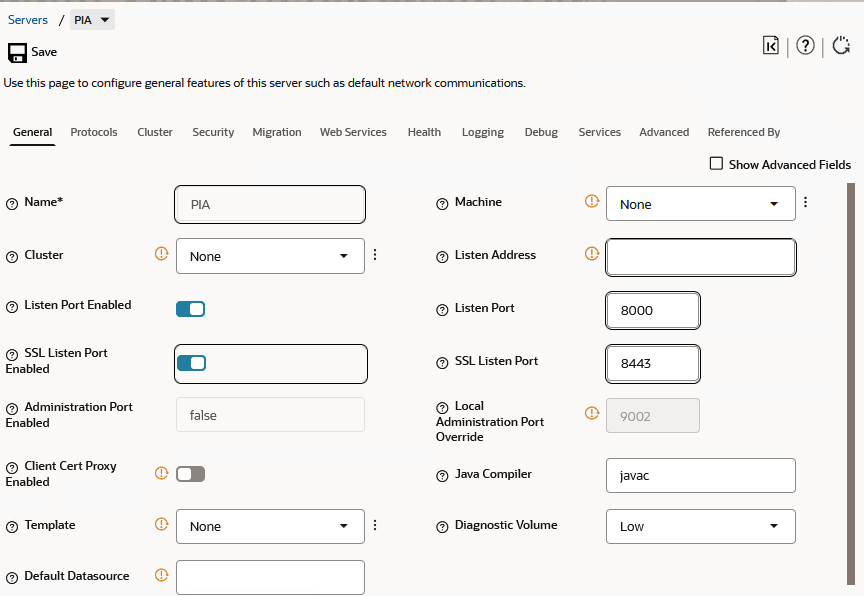This screenshot has height=596, width=864.
Task: Click the help icon beside the Name field
Action: [10, 202]
